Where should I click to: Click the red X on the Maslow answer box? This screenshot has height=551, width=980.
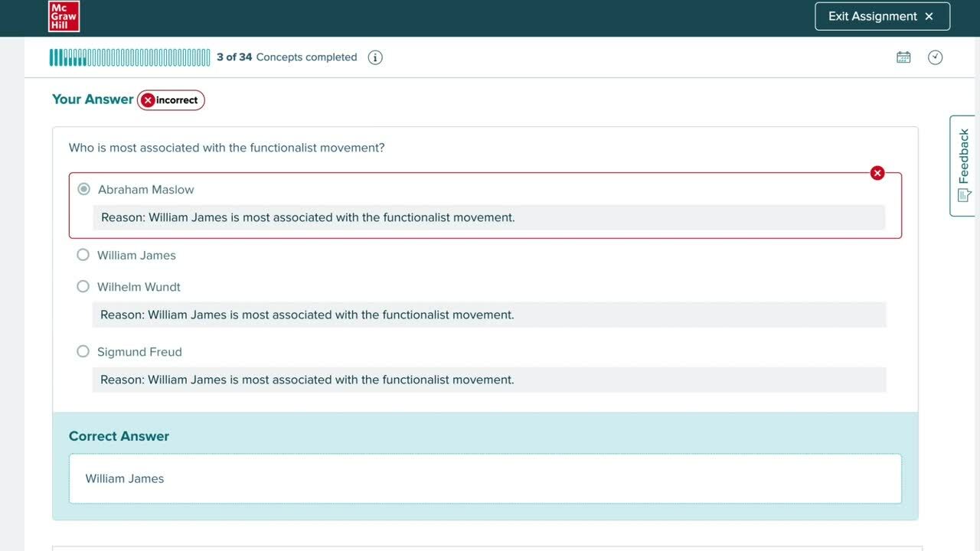pyautogui.click(x=877, y=173)
